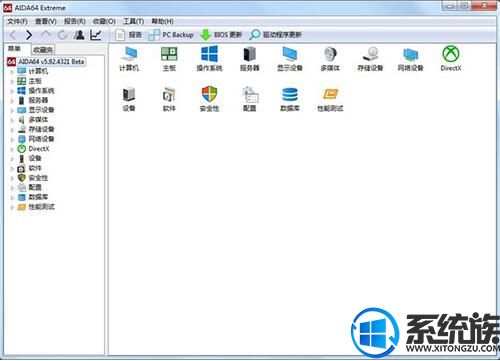Image resolution: width=500 pixels, height=361 pixels.
Task: Click the 驱动程序更新 magnifier button
Action: [x=276, y=35]
